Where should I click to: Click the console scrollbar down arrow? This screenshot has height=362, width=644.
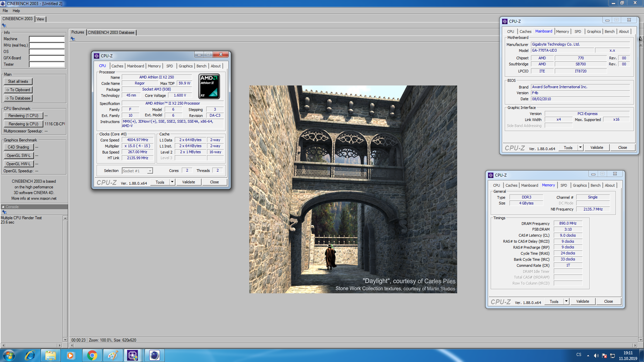[65, 340]
